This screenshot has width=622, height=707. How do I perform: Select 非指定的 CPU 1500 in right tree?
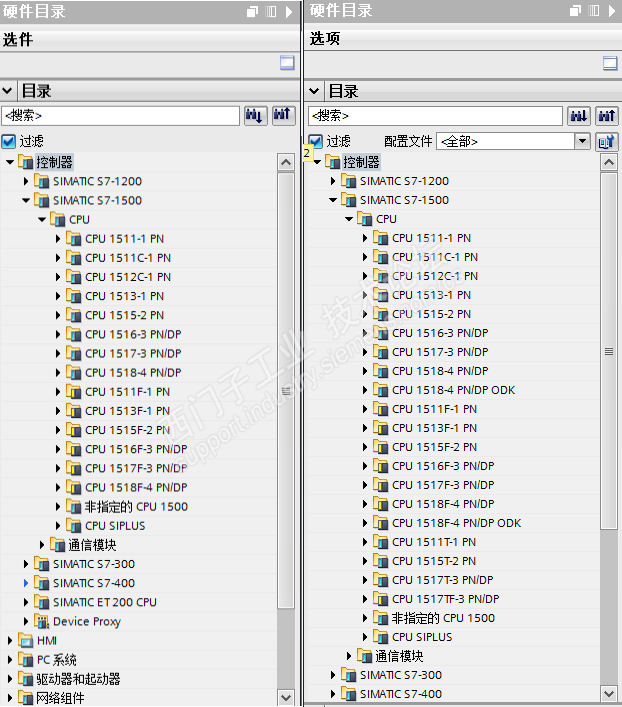click(x=443, y=618)
